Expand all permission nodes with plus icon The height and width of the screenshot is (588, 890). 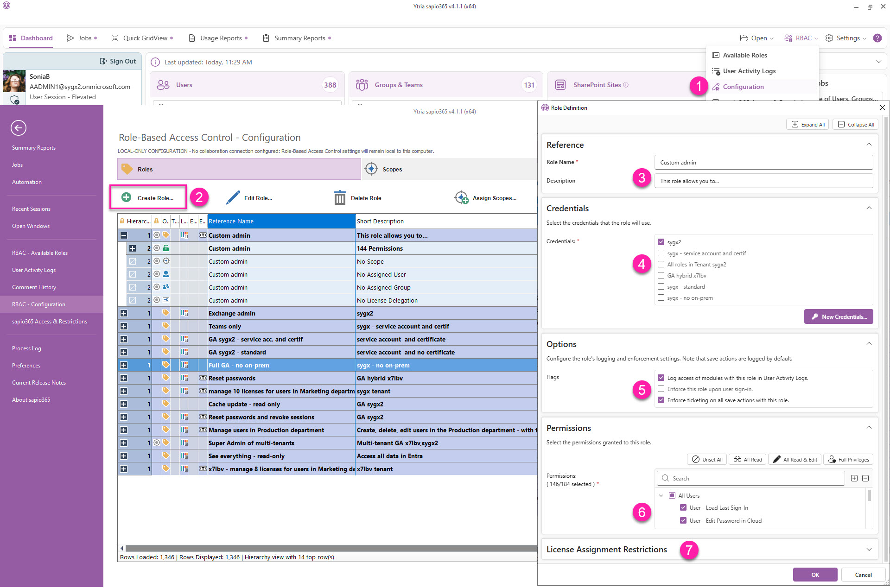(854, 478)
